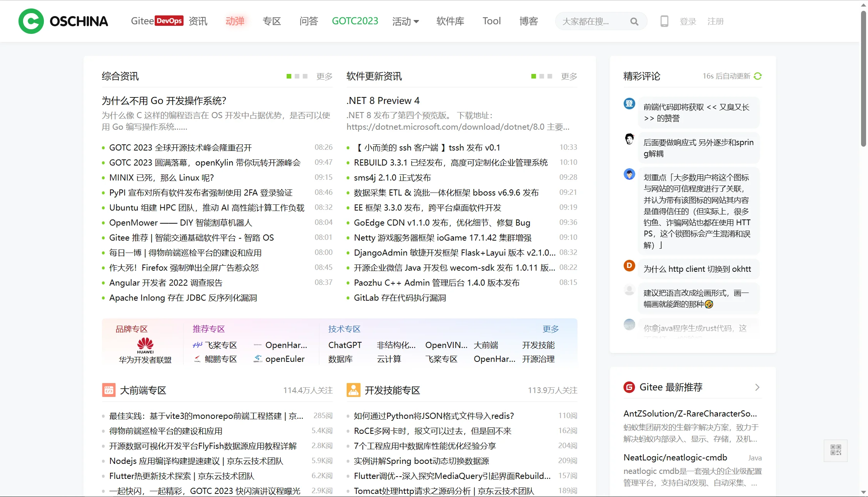Open the 资讯 nav item
868x497 pixels.
tap(198, 21)
